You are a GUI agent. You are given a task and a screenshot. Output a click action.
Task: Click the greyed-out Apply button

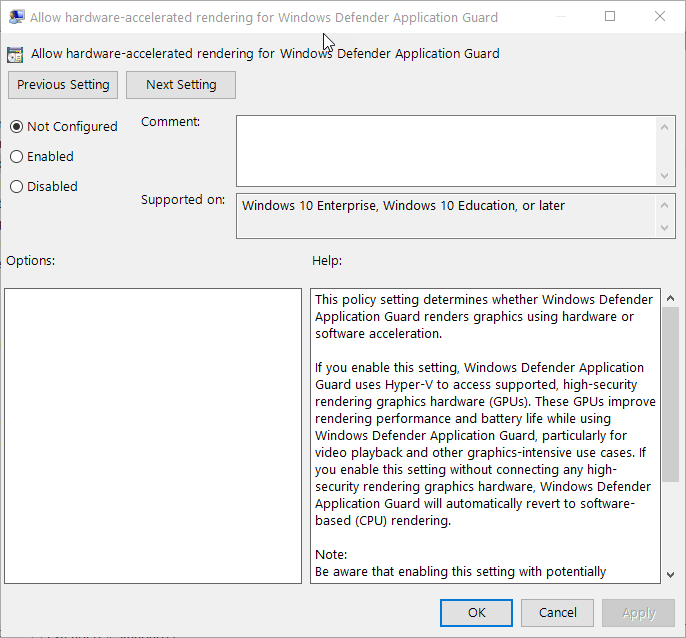pos(639,613)
